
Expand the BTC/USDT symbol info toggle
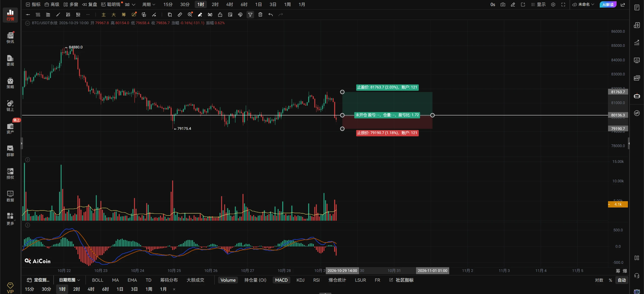(x=28, y=23)
